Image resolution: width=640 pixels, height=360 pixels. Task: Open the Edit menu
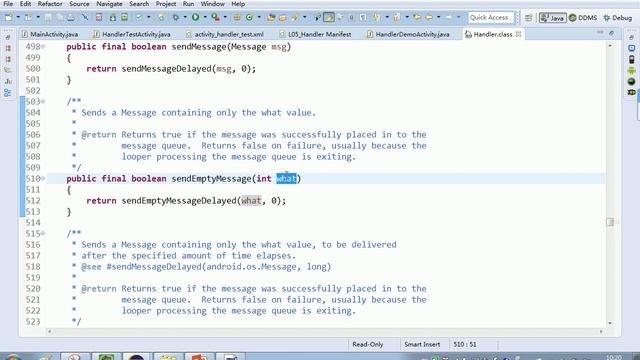[25, 4]
